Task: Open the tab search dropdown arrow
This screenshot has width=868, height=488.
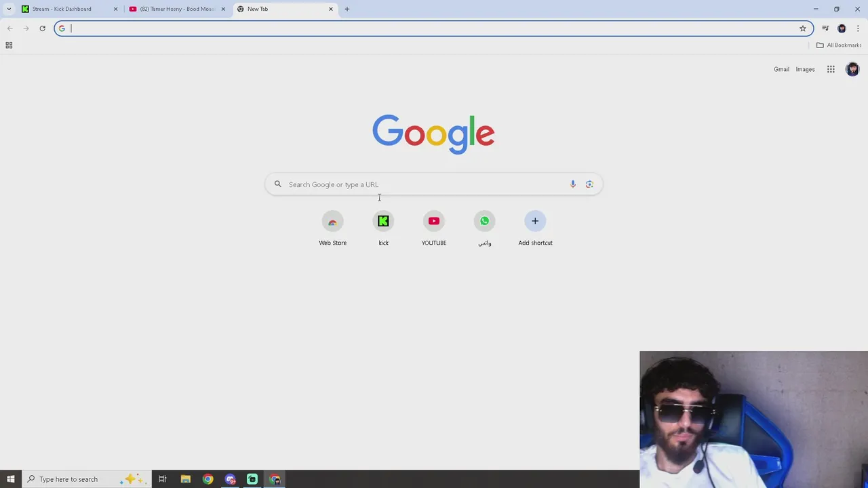Action: coord(9,9)
